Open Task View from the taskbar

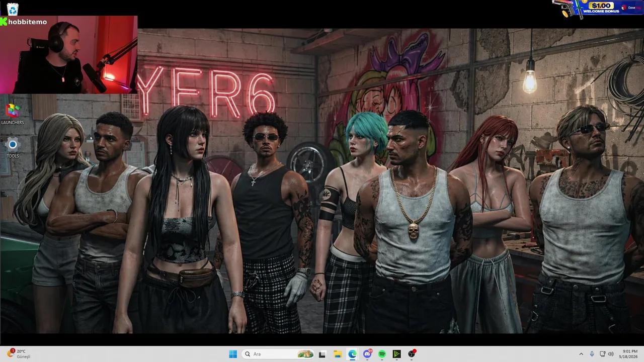click(x=323, y=354)
